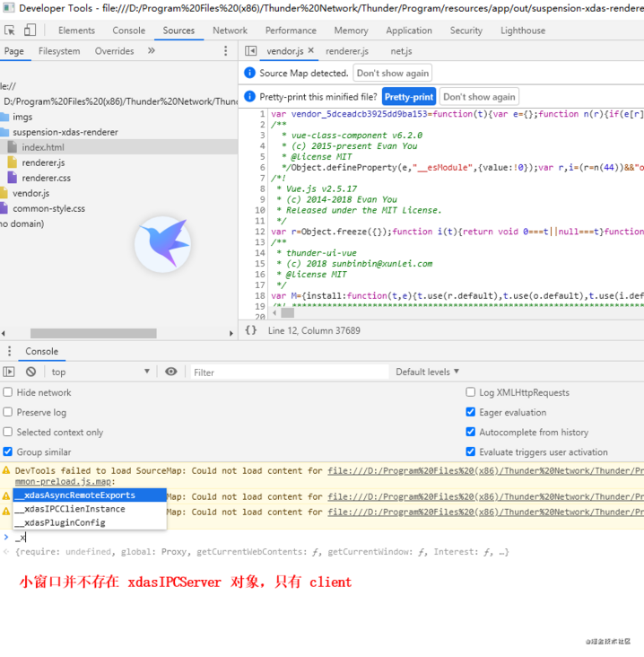The width and height of the screenshot is (644, 657).
Task: Enable the Preserve log checkbox
Action: [8, 412]
